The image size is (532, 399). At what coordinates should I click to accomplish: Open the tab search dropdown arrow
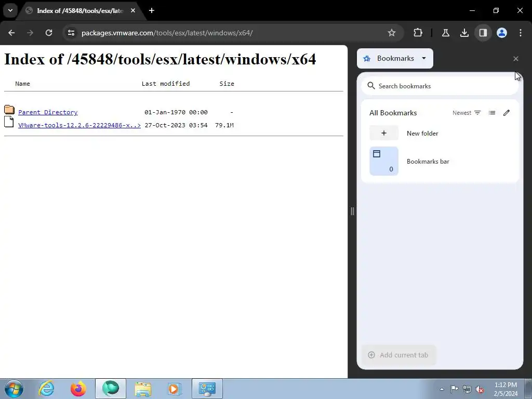click(x=10, y=10)
